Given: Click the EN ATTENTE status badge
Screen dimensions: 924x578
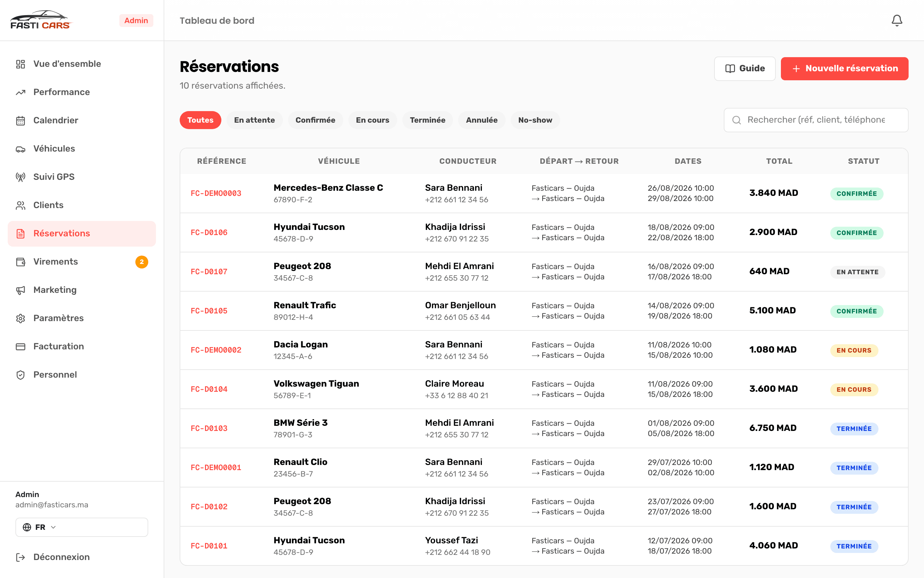Looking at the screenshot, I should coord(858,272).
